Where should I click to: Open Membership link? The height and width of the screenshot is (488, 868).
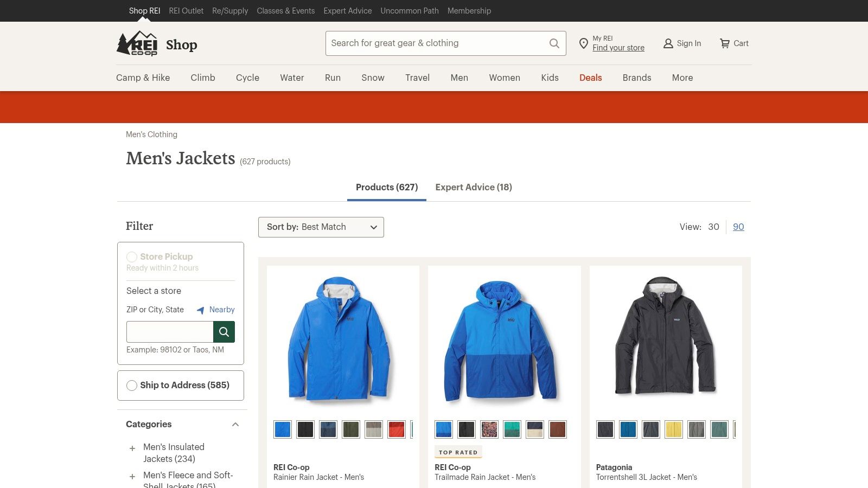tap(469, 11)
